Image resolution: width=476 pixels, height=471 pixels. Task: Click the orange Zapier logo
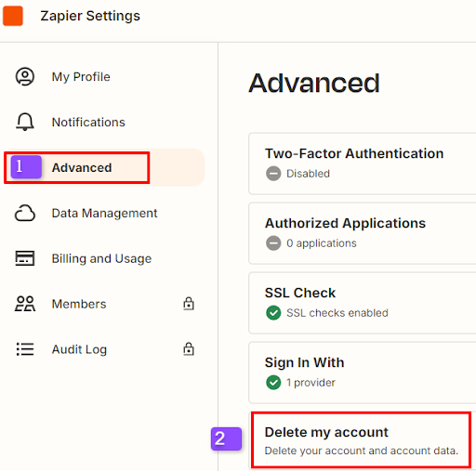(x=13, y=16)
